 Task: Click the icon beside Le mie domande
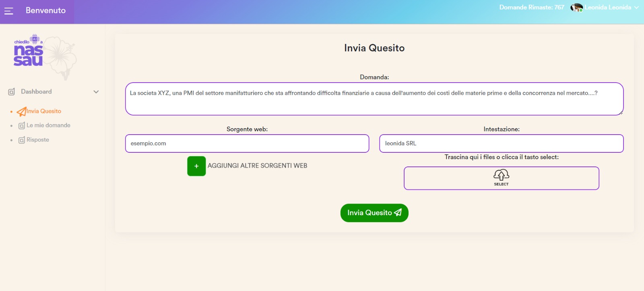click(22, 126)
